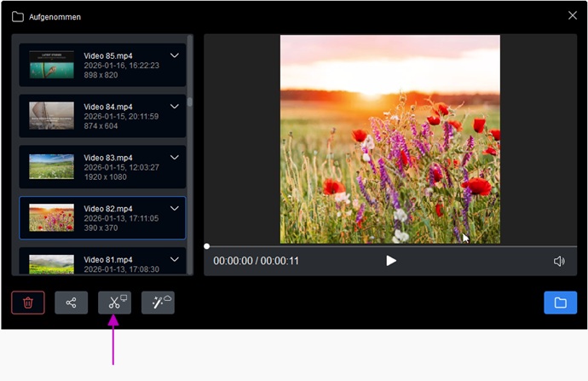Image resolution: width=588 pixels, height=381 pixels.
Task: Choose Video 83.mp4 from the list
Action: tap(102, 167)
